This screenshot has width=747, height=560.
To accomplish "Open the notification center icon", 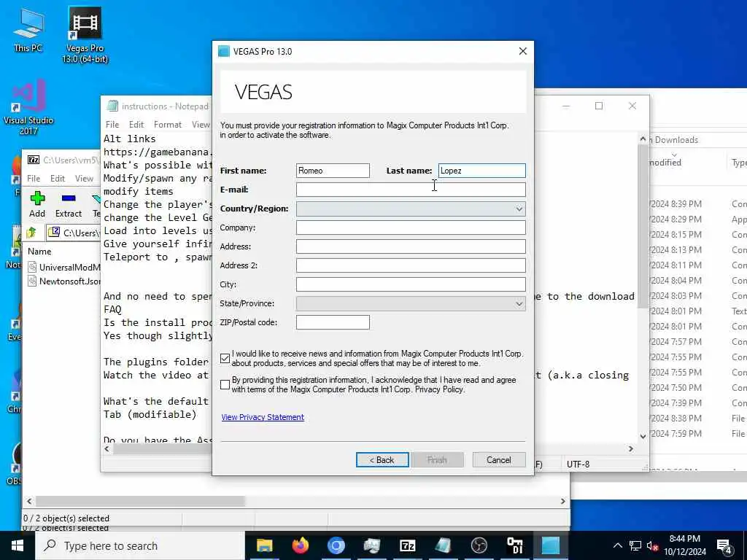I will (x=724, y=546).
